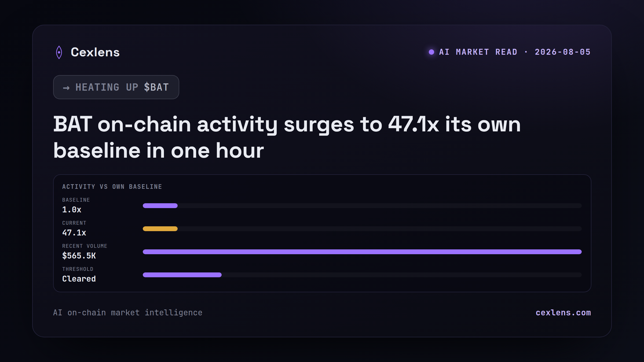Click the AI on-chain market intelligence tagline
The width and height of the screenshot is (644, 362).
tap(128, 313)
